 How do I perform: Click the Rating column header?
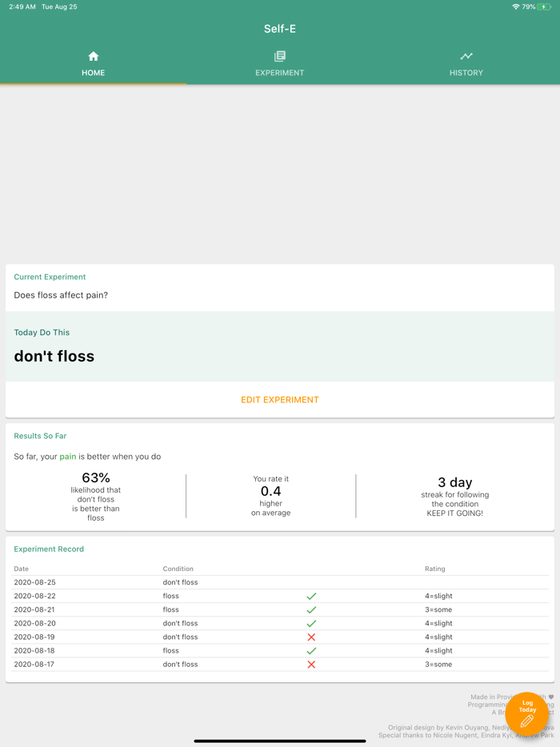coord(434,569)
